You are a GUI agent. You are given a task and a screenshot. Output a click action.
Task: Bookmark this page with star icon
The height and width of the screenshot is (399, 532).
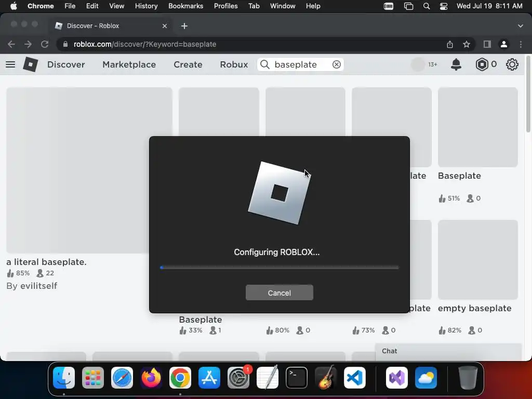(x=467, y=44)
